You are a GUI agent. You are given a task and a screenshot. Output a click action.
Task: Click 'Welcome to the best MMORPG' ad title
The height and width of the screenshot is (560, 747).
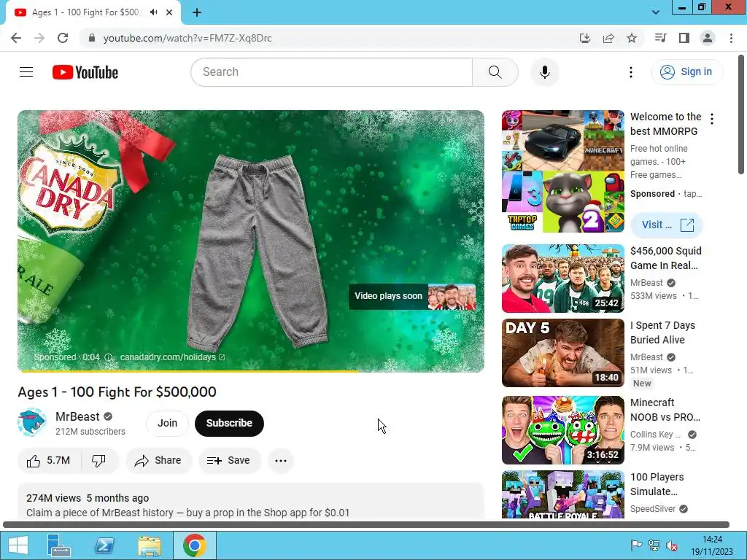(665, 124)
